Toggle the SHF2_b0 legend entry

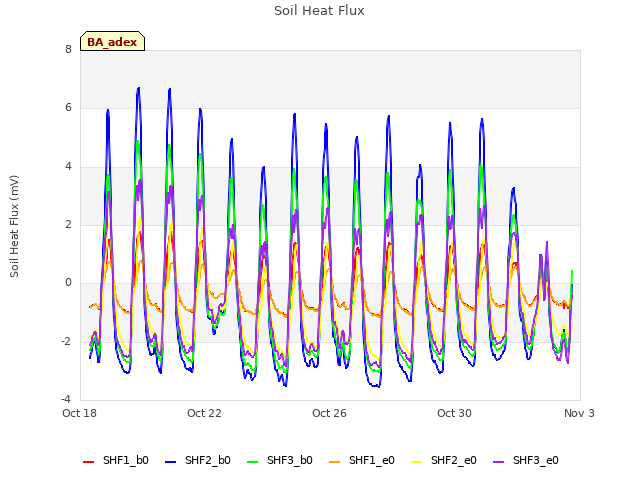[198, 460]
